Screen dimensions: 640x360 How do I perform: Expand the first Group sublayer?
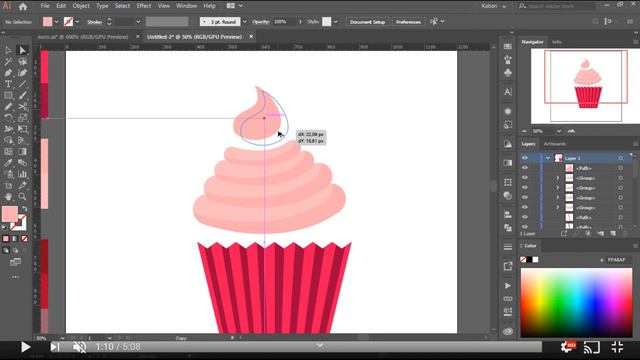coord(558,178)
